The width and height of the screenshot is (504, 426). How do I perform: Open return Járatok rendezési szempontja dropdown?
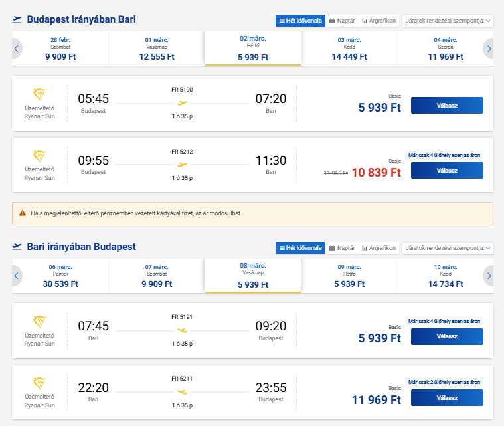(448, 248)
